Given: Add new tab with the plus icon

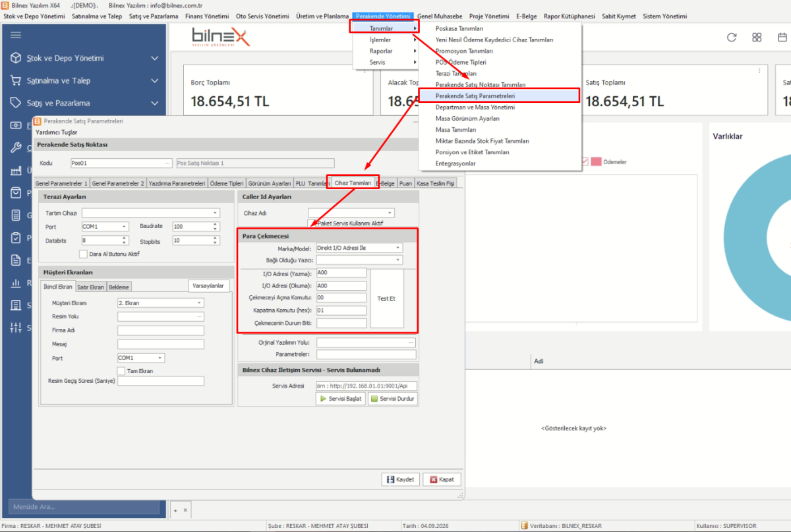Looking at the screenshot, I should (175, 510).
